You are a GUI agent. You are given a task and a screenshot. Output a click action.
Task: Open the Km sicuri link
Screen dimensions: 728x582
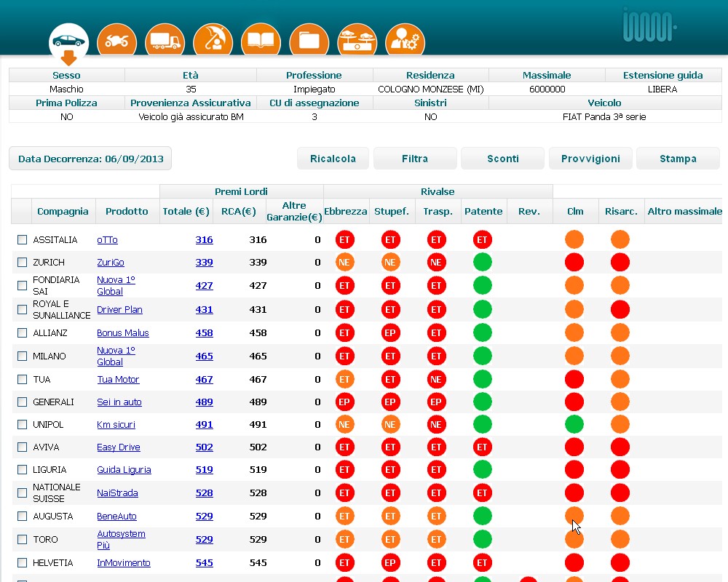click(x=116, y=425)
